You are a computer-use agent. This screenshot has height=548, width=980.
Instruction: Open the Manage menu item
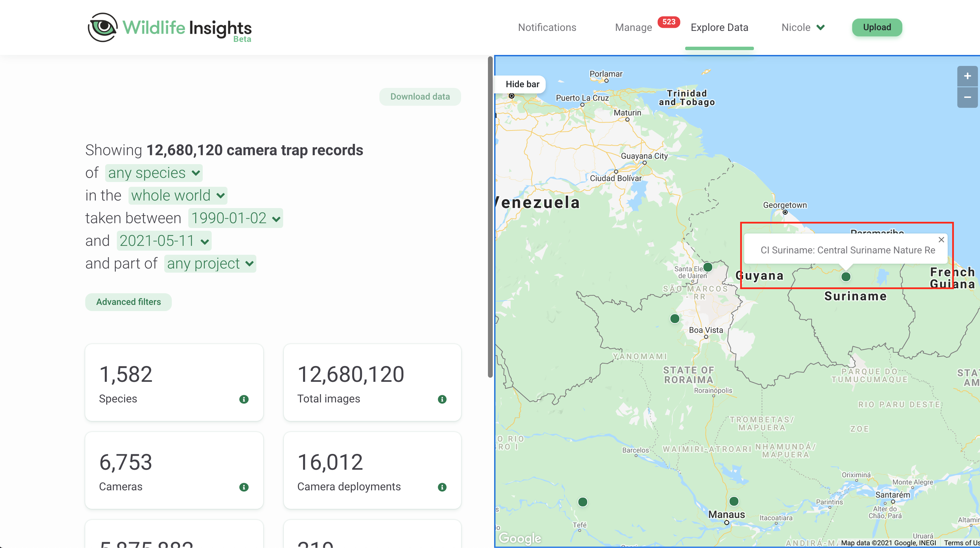pyautogui.click(x=633, y=27)
